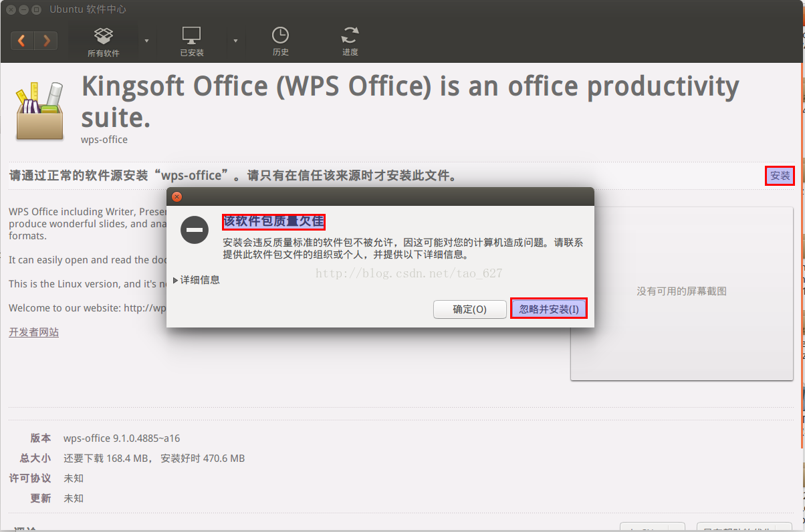Click 忽略并安装(I) to proceed
This screenshot has width=805, height=532.
point(549,309)
